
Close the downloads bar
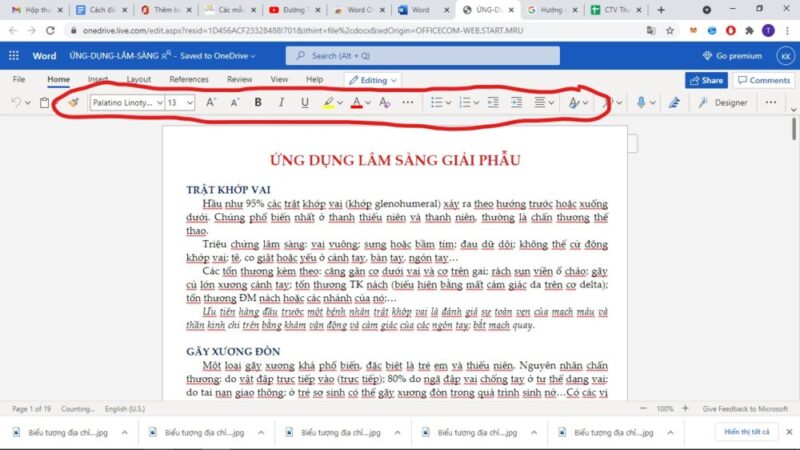coord(789,432)
